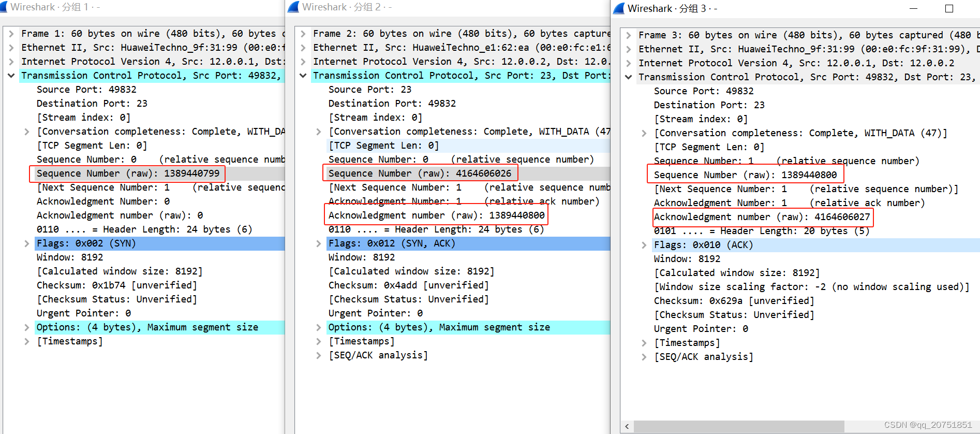Select Urgent Pointer: 0 in packet 1
980x434 pixels.
tap(84, 313)
